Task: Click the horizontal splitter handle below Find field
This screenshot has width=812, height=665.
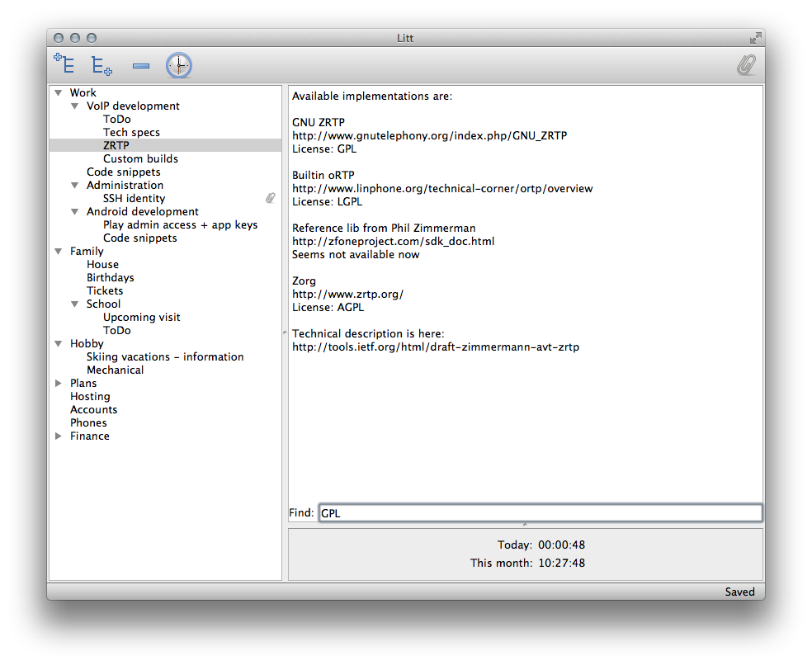Action: click(525, 525)
